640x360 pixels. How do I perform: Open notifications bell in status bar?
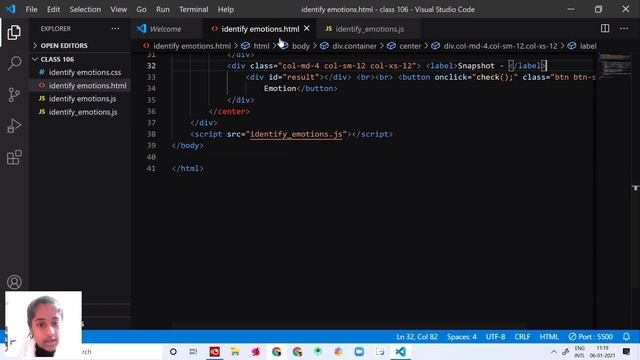626,337
